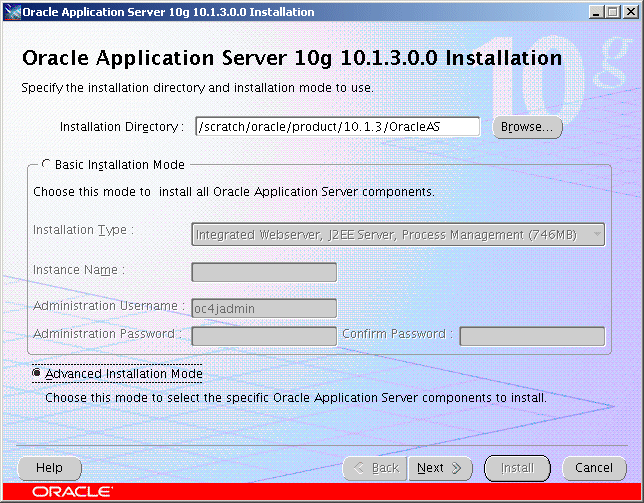
Task: Click the 'Instance Name :' label
Action: point(79,270)
